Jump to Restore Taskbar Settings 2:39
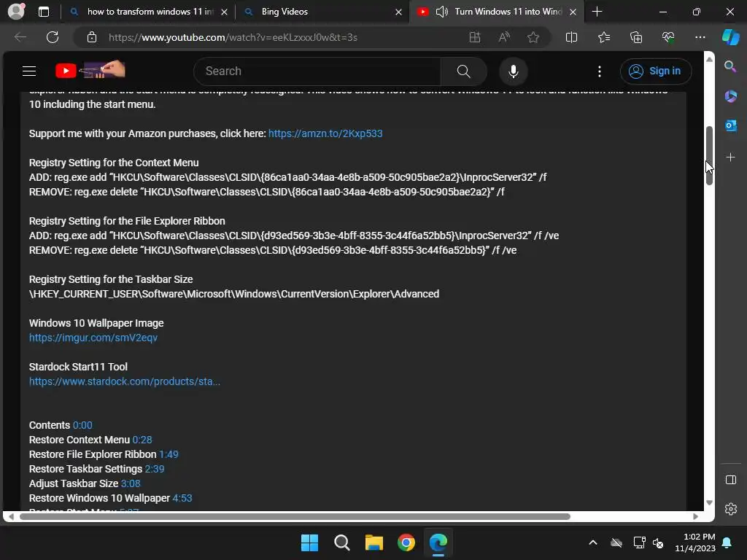747x560 pixels. point(155,469)
